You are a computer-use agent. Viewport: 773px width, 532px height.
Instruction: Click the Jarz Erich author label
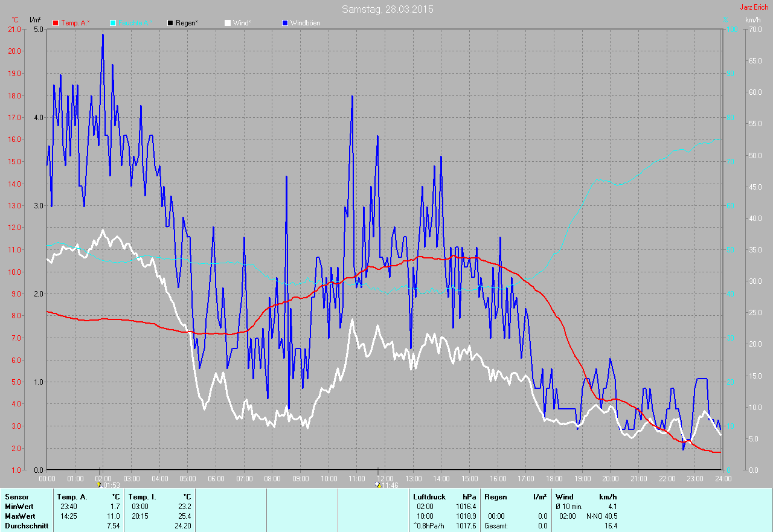tap(755, 7)
